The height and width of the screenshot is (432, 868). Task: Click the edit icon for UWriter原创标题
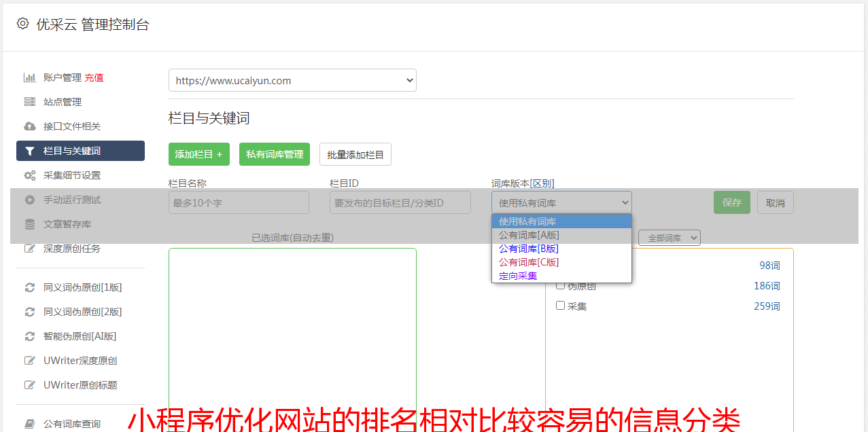[x=30, y=385]
